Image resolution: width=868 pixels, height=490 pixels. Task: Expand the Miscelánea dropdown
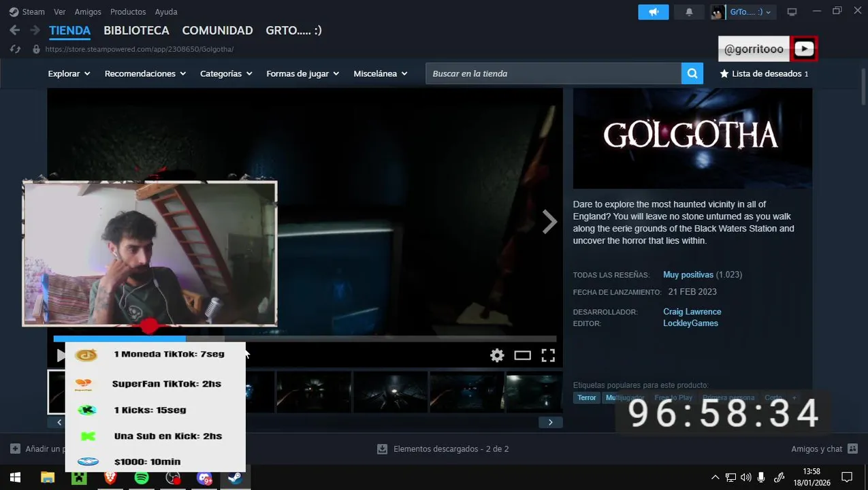coord(381,73)
